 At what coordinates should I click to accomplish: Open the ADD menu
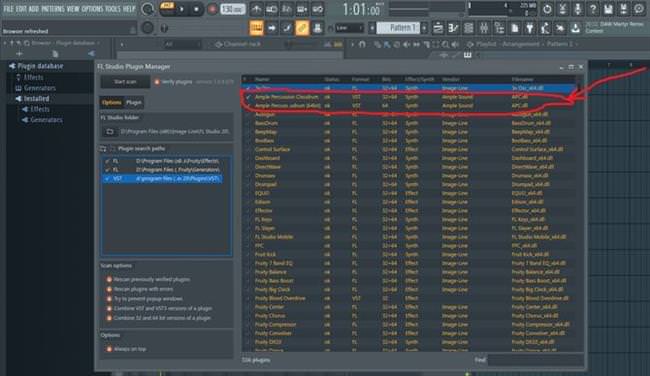(34, 9)
